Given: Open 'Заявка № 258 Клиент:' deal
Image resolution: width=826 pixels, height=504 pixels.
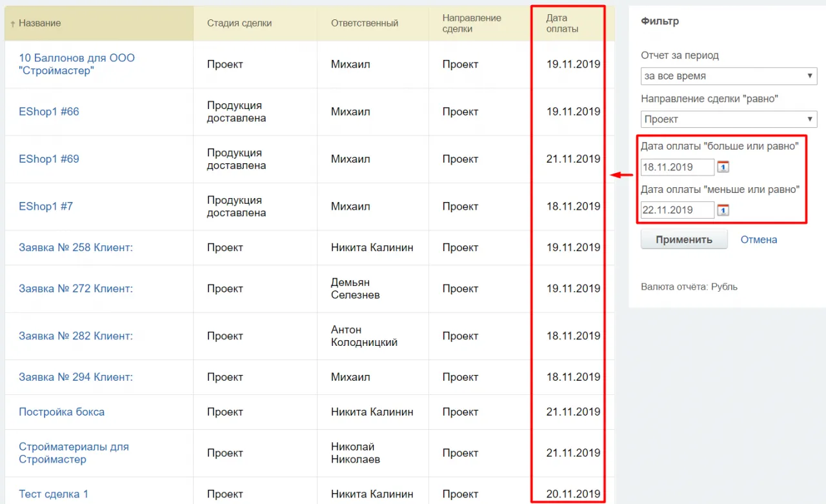Looking at the screenshot, I should coord(76,248).
